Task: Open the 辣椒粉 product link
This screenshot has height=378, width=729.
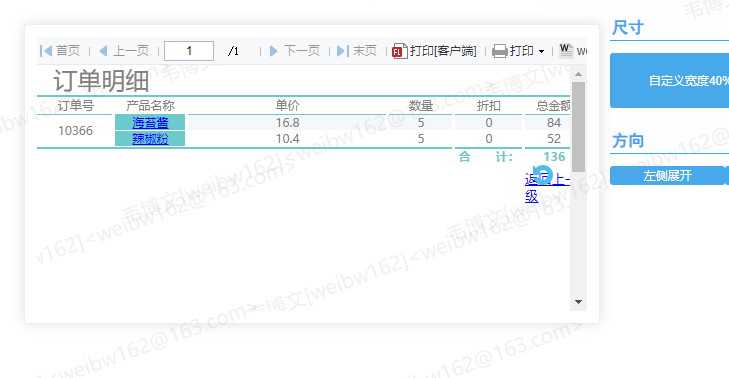Action: click(x=150, y=139)
